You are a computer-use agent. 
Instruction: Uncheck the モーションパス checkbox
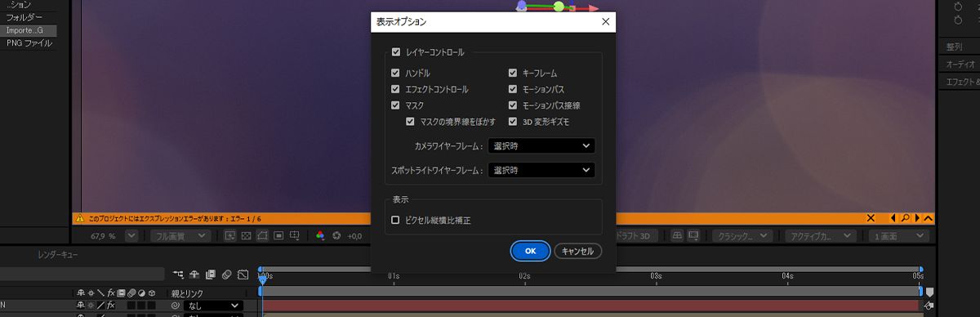[513, 89]
